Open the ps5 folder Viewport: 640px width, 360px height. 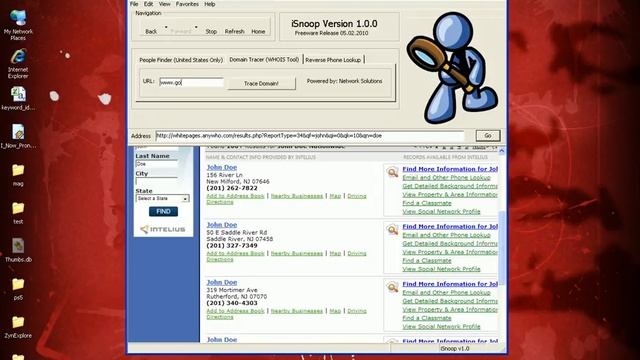pyautogui.click(x=18, y=289)
